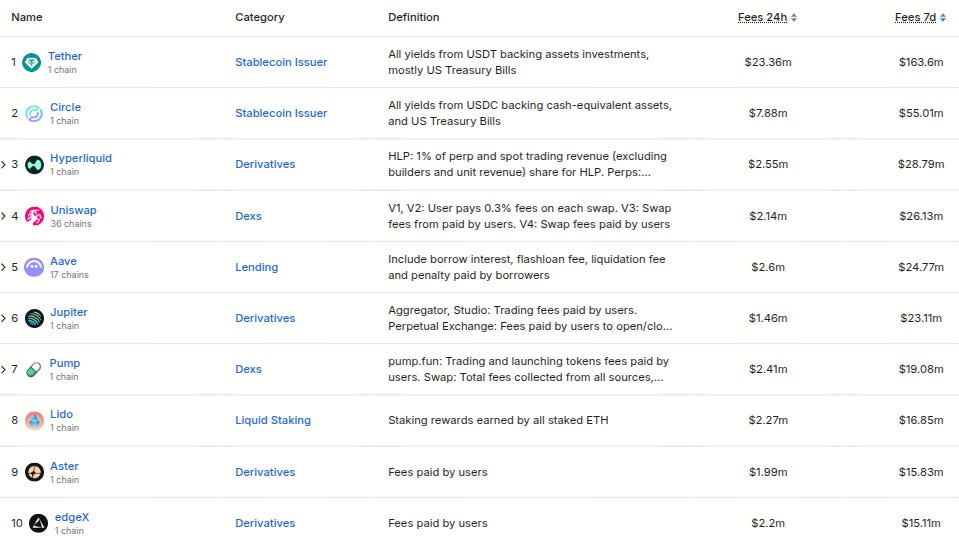
Task: Click the edgeX triangle logo
Action: click(x=39, y=523)
